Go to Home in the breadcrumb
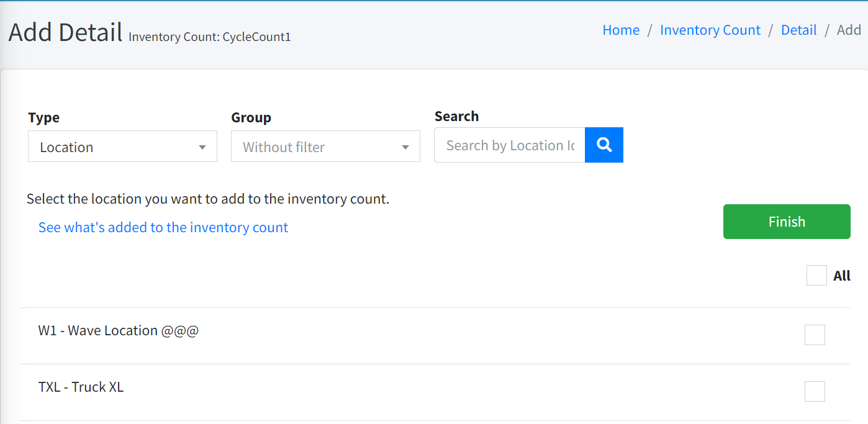 pos(621,30)
